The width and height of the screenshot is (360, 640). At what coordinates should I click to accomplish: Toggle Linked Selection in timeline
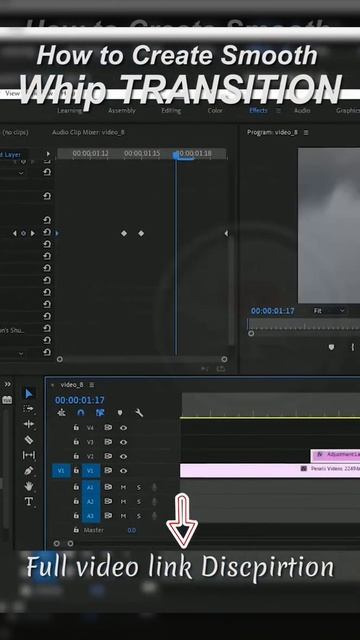[x=100, y=413]
